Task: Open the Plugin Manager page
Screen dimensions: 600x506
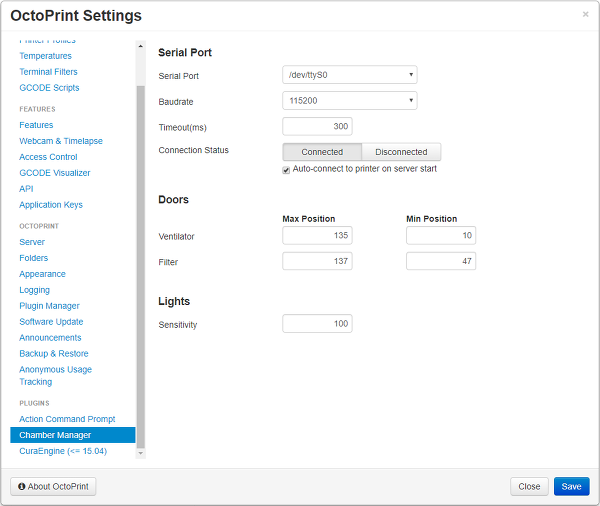Action: click(x=49, y=306)
